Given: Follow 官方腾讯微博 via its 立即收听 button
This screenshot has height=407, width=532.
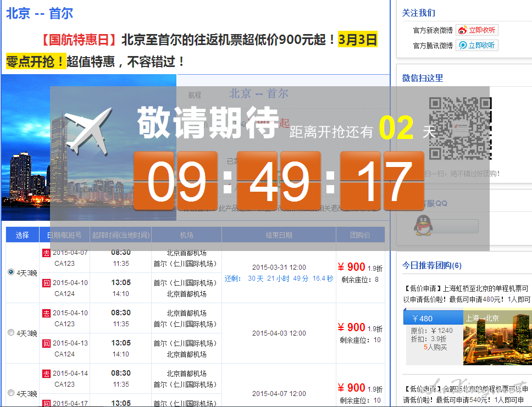Looking at the screenshot, I should pyautogui.click(x=477, y=45).
